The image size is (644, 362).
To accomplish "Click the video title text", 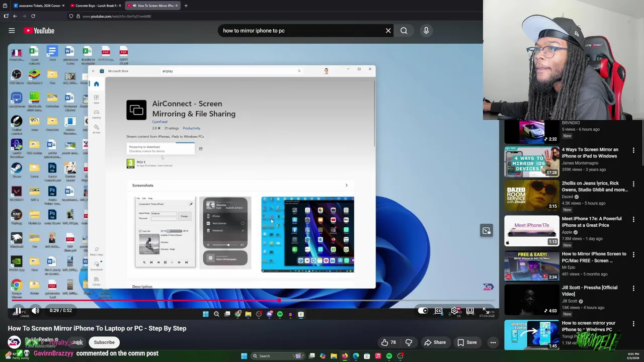I will tap(97, 328).
